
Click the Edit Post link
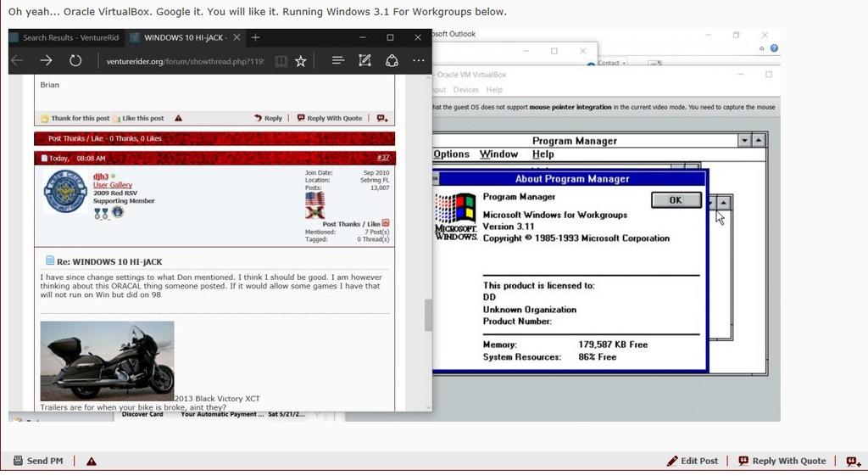[x=693, y=461]
